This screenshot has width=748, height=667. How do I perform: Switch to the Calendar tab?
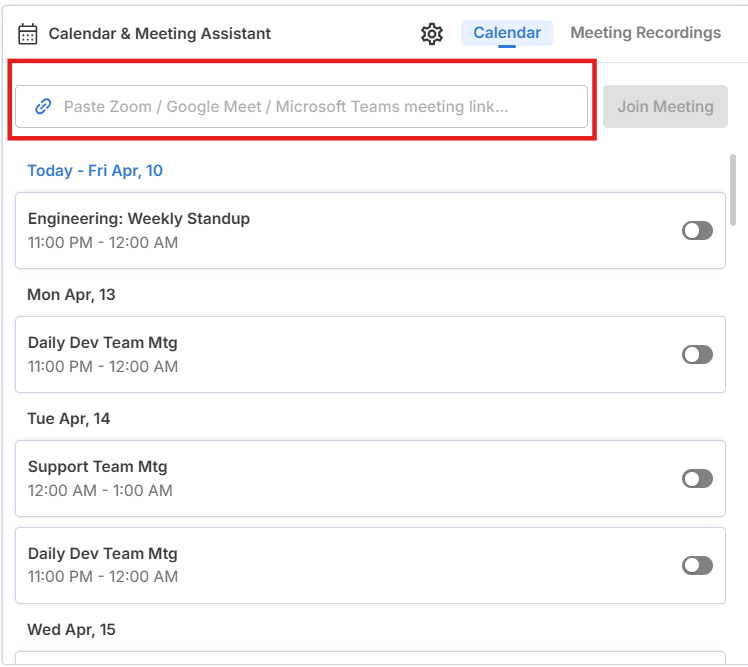click(507, 33)
